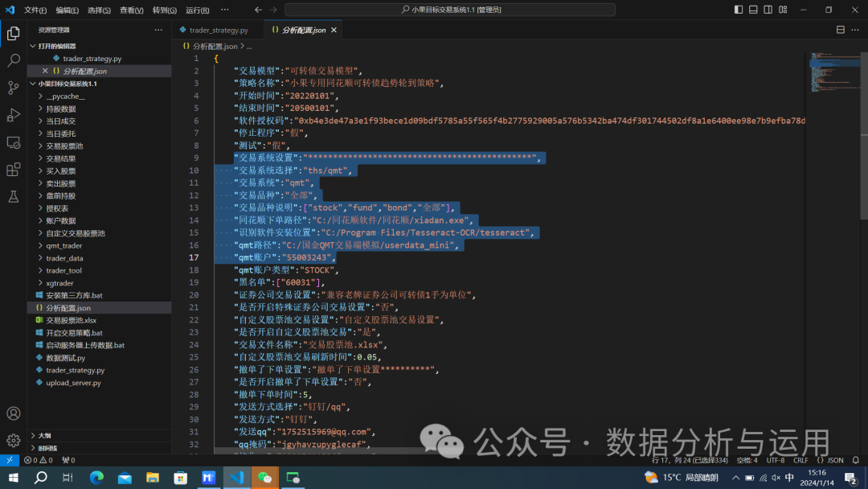
Task: Close 分析配置.json in open editors list
Action: coord(45,71)
